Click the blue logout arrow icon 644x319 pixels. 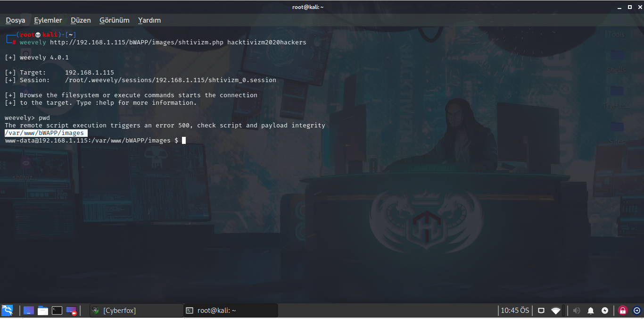click(637, 311)
